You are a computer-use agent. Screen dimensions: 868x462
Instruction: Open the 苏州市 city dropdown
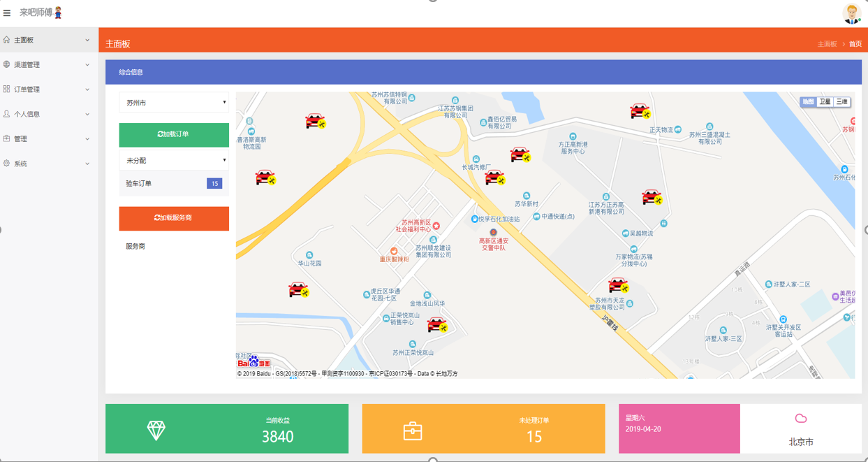[x=174, y=103]
